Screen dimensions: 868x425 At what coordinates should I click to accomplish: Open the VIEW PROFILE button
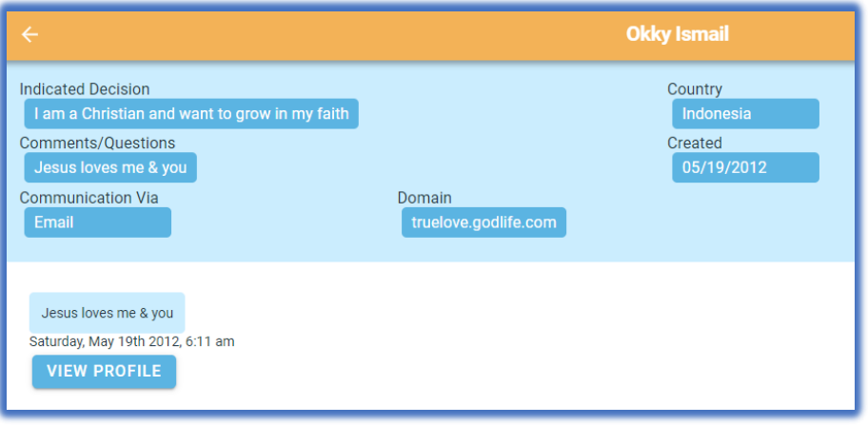[x=104, y=372]
